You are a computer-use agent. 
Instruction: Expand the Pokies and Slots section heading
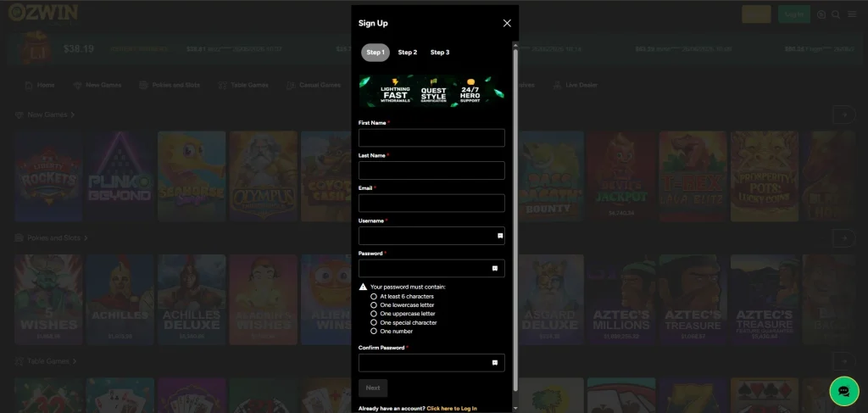[52, 238]
